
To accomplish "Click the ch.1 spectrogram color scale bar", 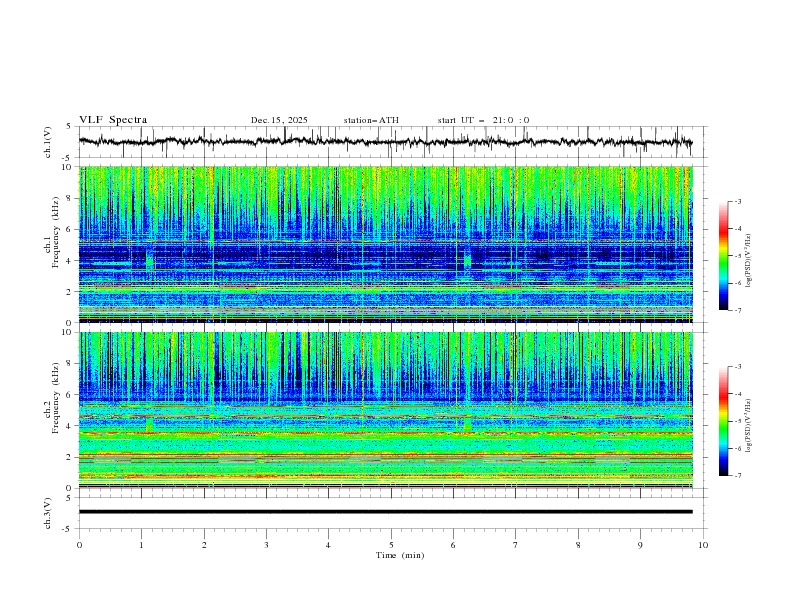I will [723, 256].
